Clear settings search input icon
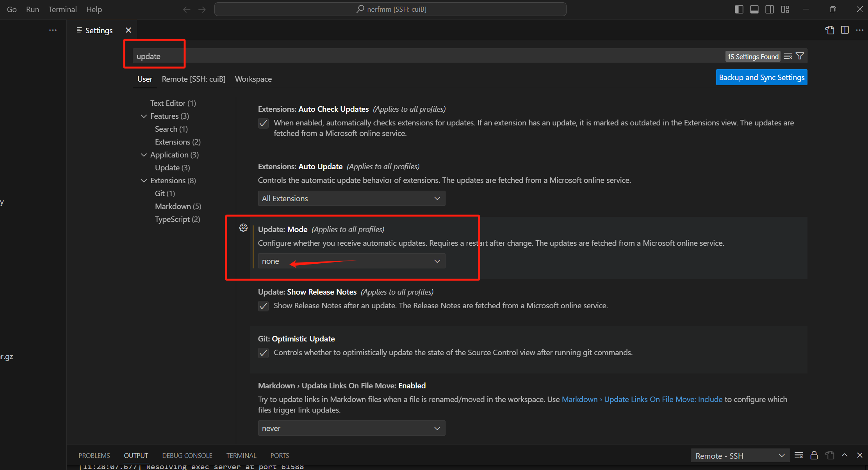The image size is (868, 470). pos(788,56)
